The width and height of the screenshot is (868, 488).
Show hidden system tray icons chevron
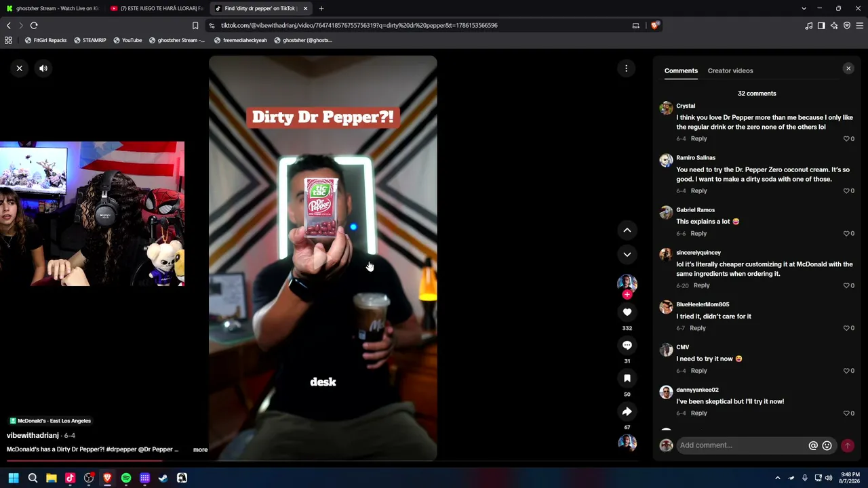(778, 479)
